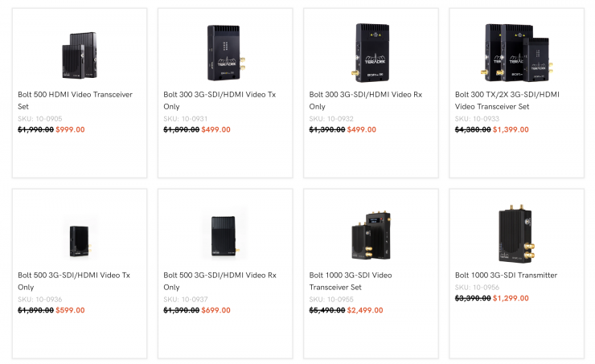Screen dimensions: 595x364
Task: Click the $1,299.00 transmitter sale price
Action: coord(511,298)
